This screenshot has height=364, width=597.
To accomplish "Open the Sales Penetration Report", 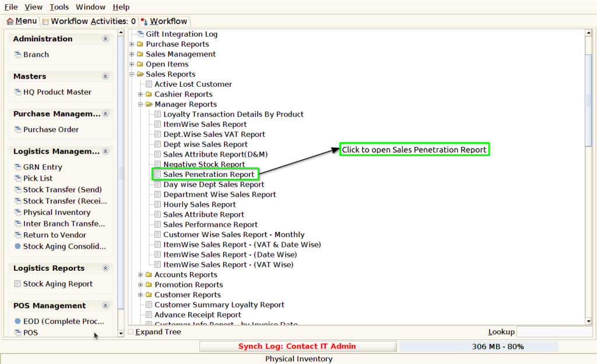I will tap(209, 174).
